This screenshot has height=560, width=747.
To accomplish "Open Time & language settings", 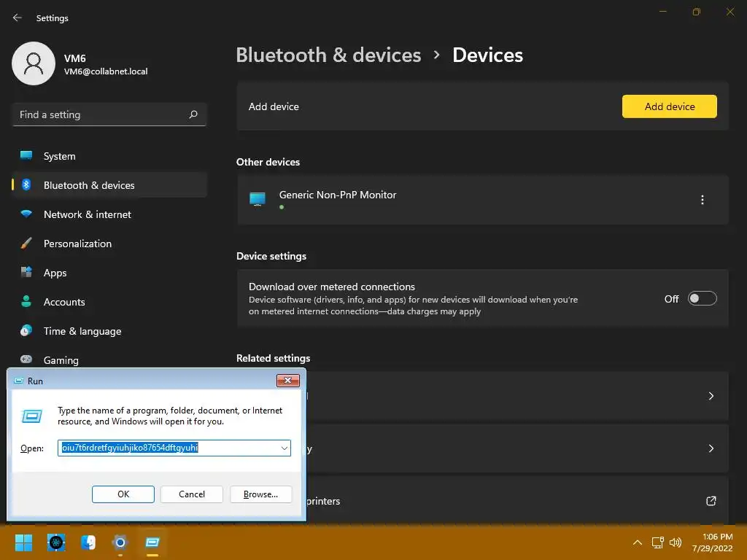I will (109, 331).
